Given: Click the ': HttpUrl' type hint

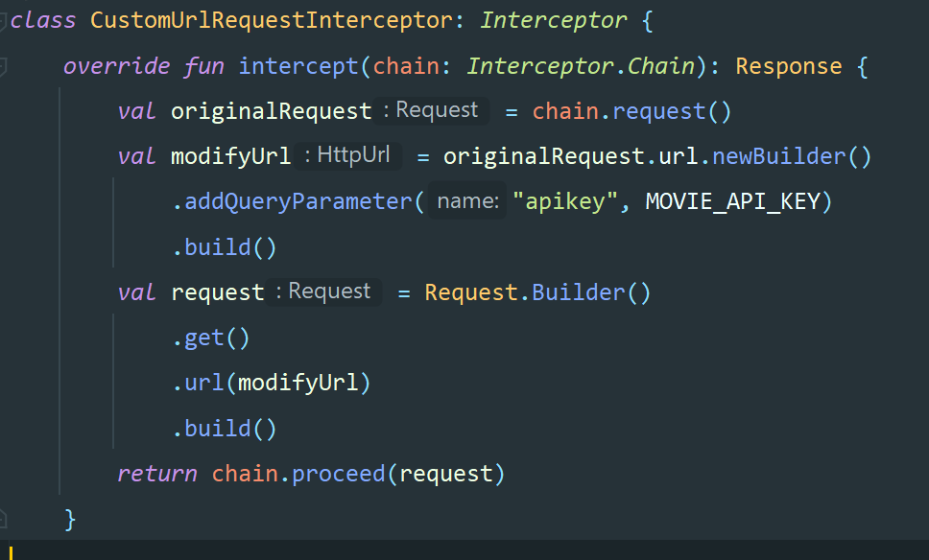Looking at the screenshot, I should coord(347,155).
